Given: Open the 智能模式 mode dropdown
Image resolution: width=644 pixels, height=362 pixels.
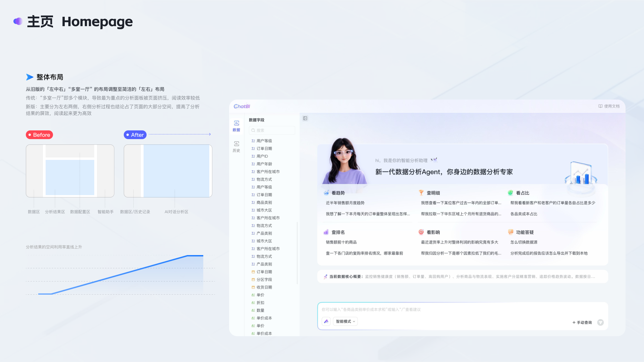Looking at the screenshot, I should (x=345, y=321).
